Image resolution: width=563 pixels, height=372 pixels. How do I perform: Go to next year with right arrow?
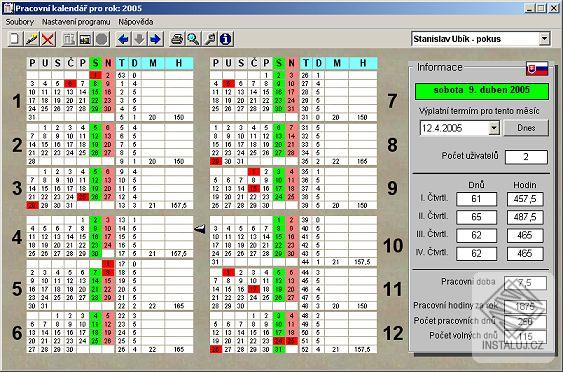click(x=155, y=39)
